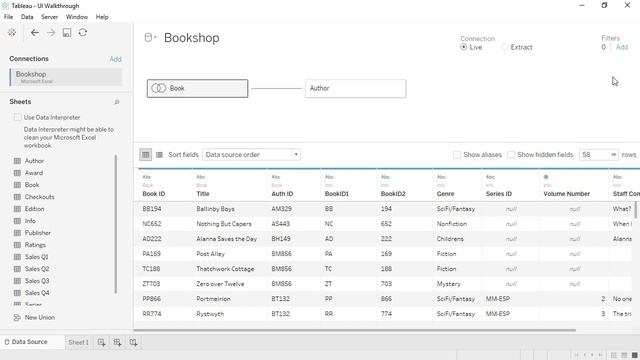Select the Sales Q3 sheet
This screenshot has width=640, height=360.
37,281
